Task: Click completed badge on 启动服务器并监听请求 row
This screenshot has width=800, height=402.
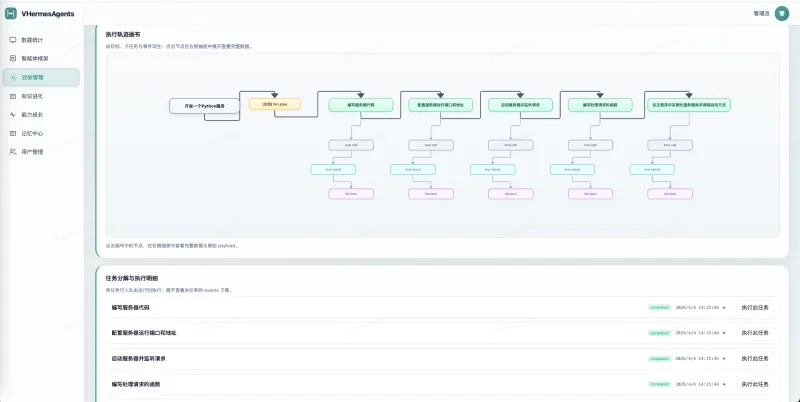Action: click(659, 358)
